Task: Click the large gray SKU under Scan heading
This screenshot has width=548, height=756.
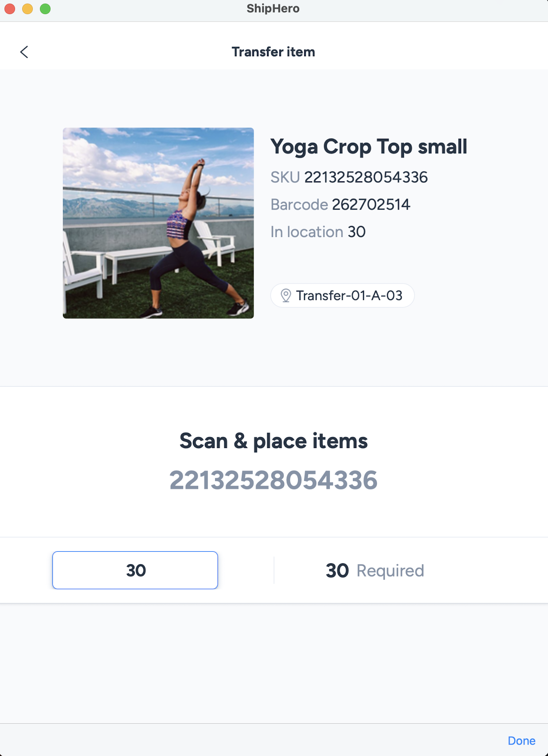Action: point(274,480)
